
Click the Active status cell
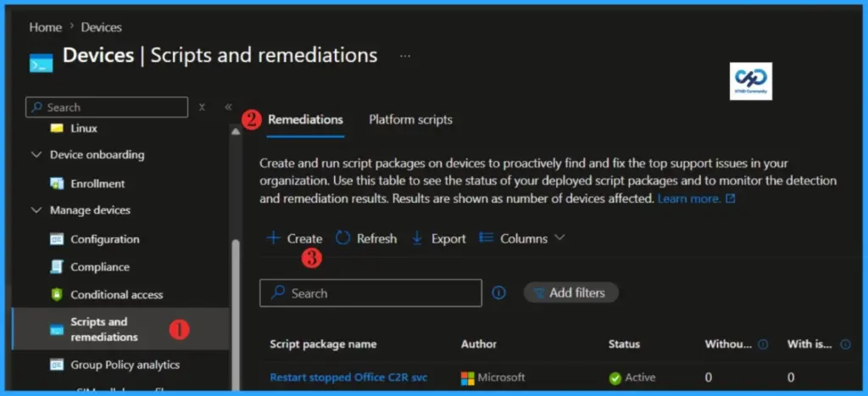coord(632,377)
